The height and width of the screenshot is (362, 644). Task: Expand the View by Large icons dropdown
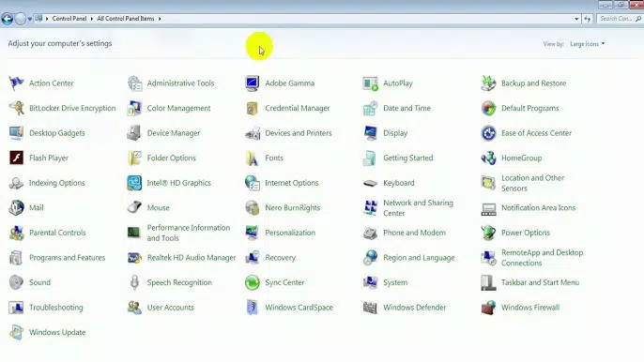588,44
